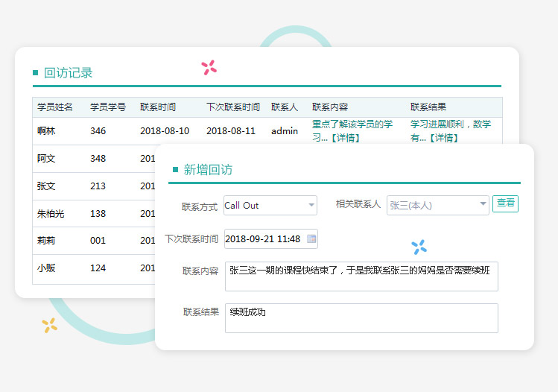Click the yellow sparkle icon at bottom left

click(49, 325)
